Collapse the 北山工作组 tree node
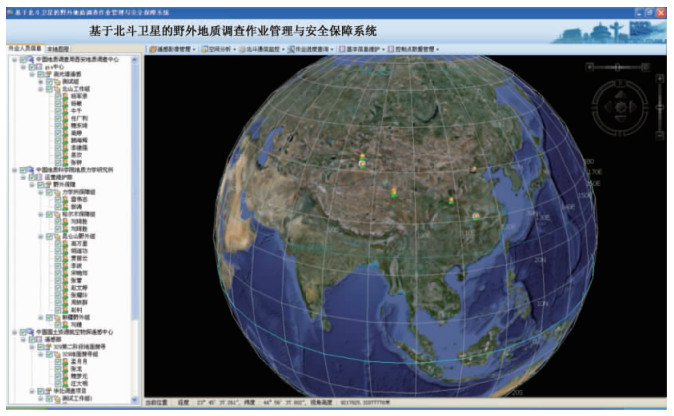The image size is (674, 416). tap(41, 89)
